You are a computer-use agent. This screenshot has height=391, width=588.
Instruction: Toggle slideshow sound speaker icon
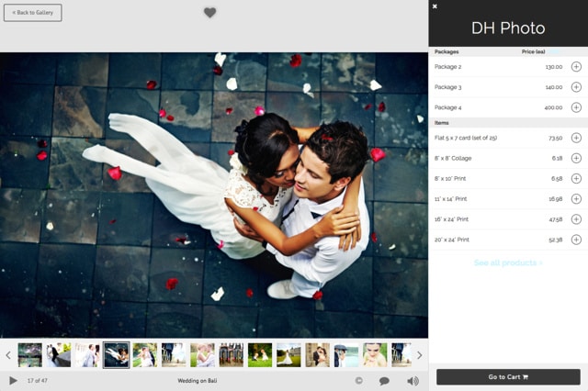413,381
